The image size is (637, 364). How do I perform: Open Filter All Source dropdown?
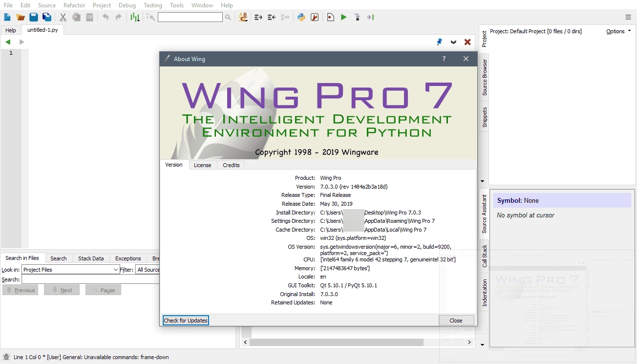tap(148, 270)
